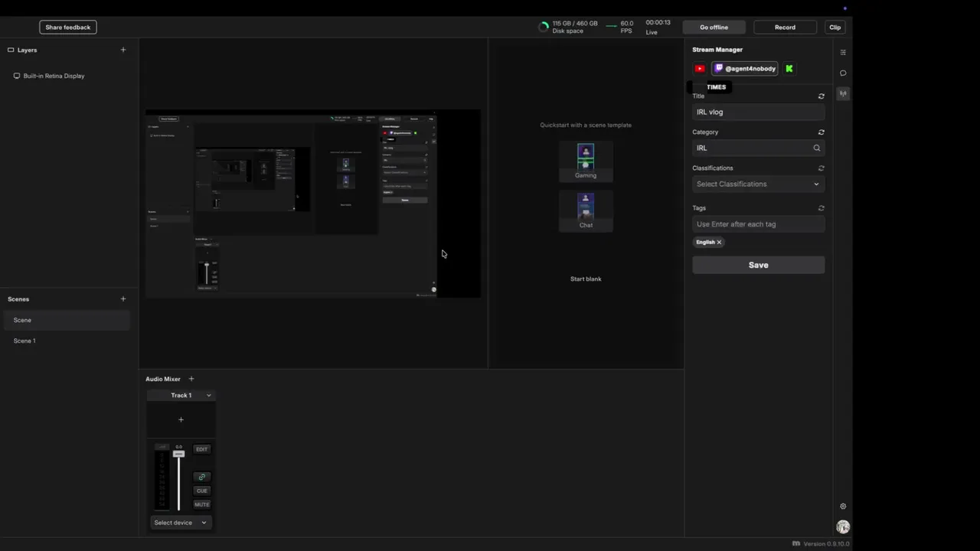Screen dimensions: 980x551
Task: Refresh the Tags field
Action: click(822, 208)
